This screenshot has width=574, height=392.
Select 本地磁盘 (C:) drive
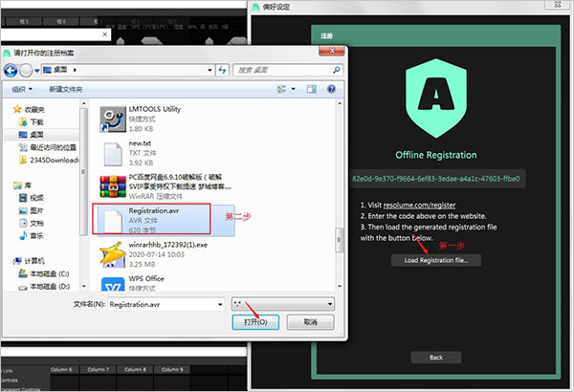[44, 273]
